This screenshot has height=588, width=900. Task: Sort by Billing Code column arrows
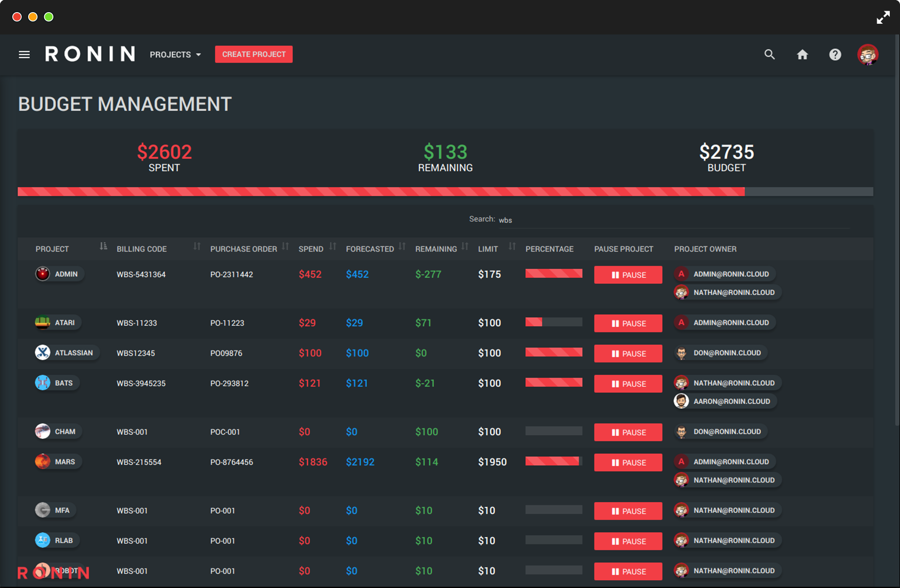pos(197,247)
